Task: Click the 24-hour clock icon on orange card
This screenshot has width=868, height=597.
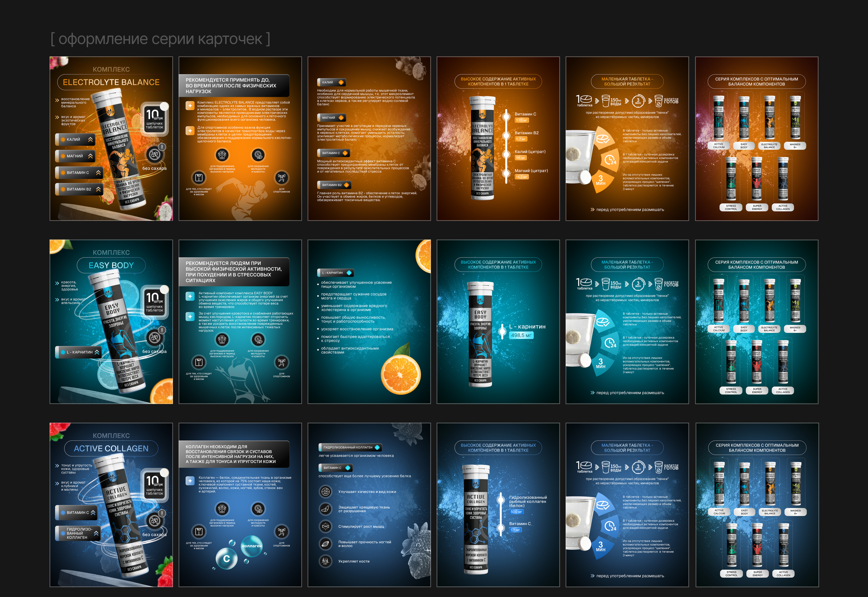Action: tap(610, 160)
